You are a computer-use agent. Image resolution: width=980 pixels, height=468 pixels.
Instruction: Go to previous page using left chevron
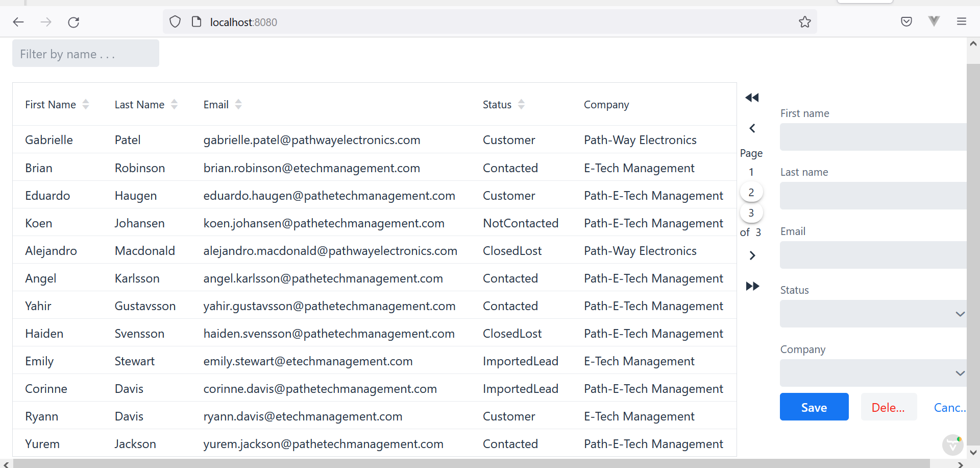pyautogui.click(x=752, y=128)
